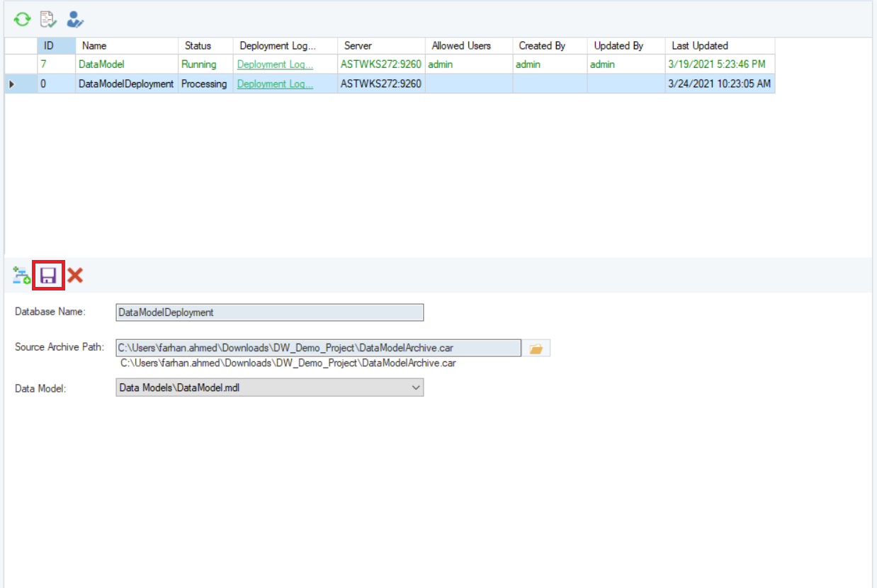Screen dimensions: 877x588
Task: Delete the deployment with red X icon
Action: point(75,276)
